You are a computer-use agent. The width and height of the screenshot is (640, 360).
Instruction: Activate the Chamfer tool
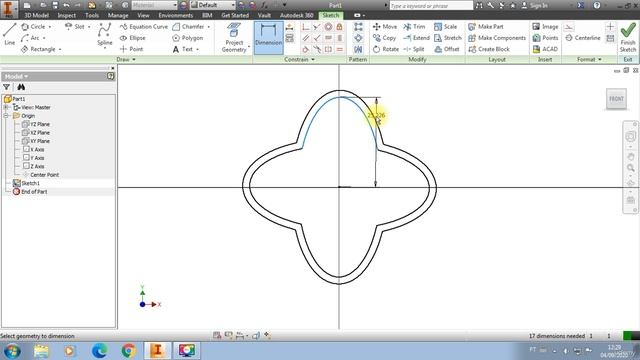coord(189,27)
